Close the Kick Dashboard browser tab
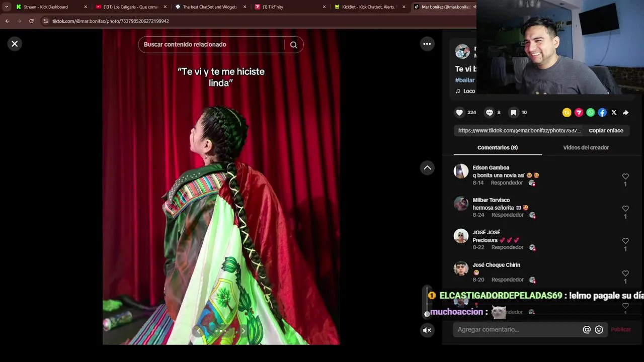Viewport: 644px width, 362px height. 86,7
